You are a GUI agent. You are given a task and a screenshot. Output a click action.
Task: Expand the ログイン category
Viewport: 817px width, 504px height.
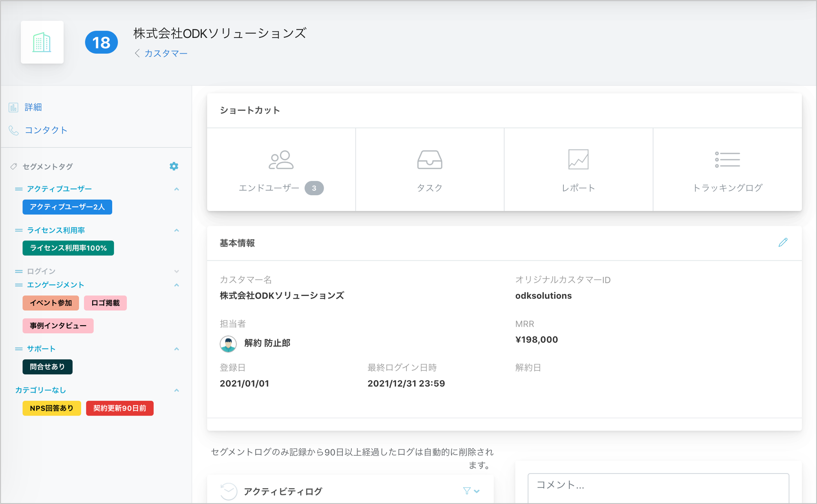pyautogui.click(x=177, y=271)
